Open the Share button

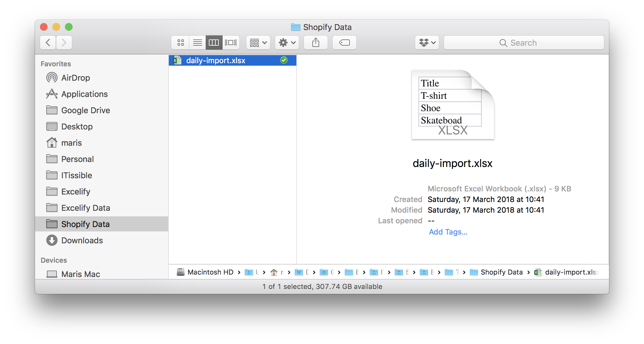coord(316,43)
